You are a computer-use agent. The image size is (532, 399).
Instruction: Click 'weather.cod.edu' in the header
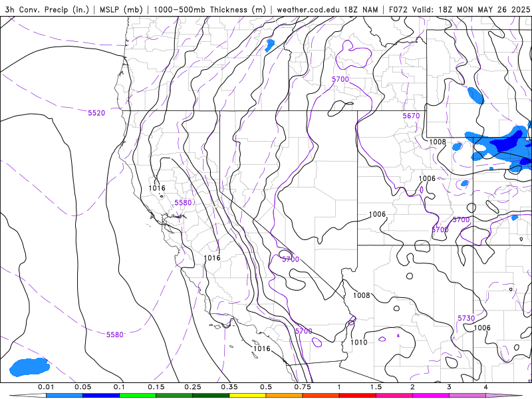(308, 9)
